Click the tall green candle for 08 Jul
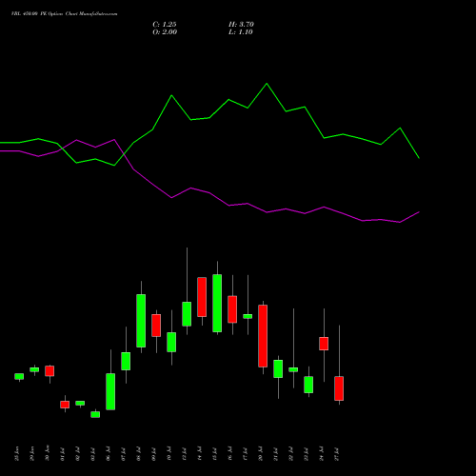This screenshot has width=476, height=476. pyautogui.click(x=141, y=321)
